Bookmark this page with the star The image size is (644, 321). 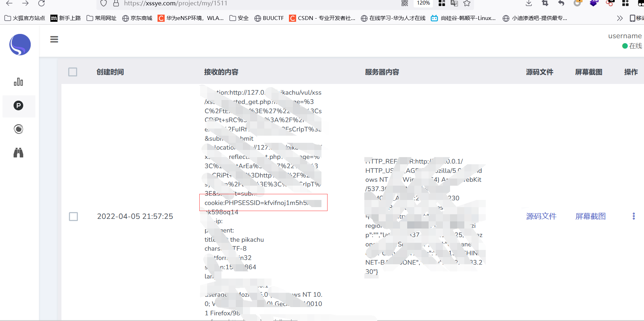[467, 3]
